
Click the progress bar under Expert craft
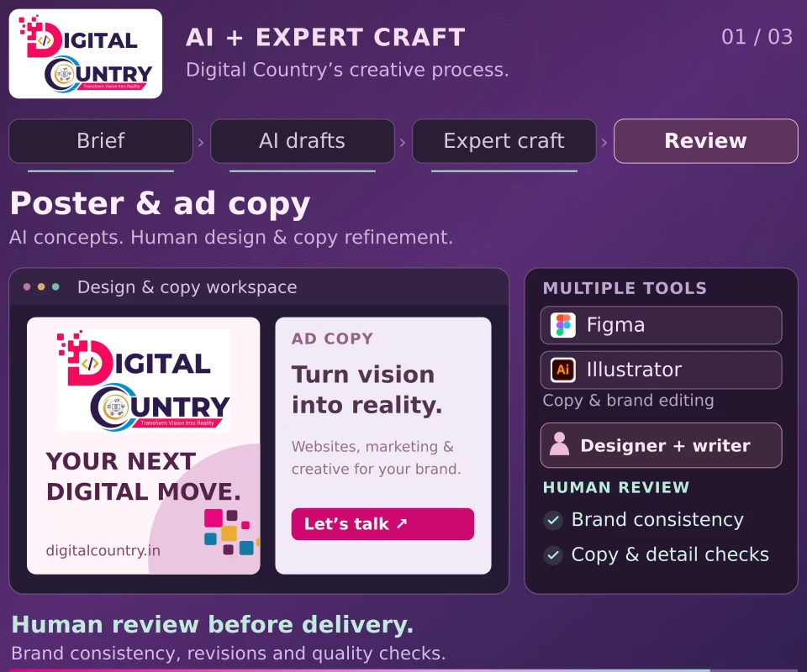point(504,171)
